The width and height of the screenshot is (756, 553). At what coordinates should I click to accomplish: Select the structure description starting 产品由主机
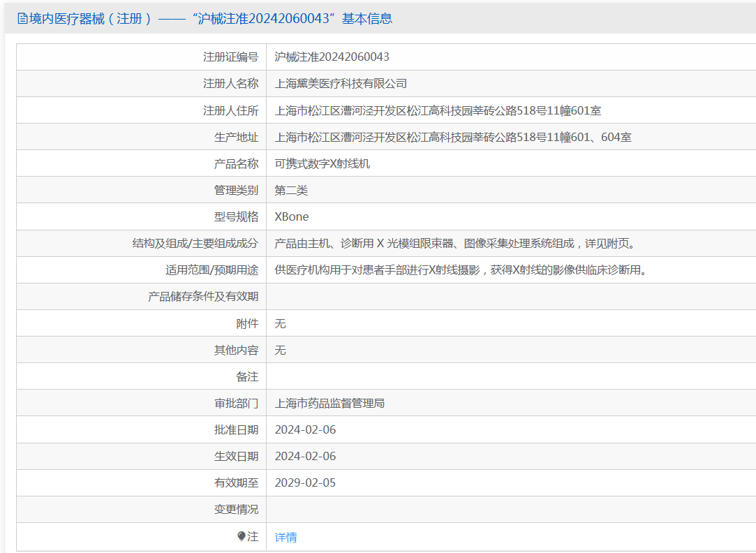(456, 244)
